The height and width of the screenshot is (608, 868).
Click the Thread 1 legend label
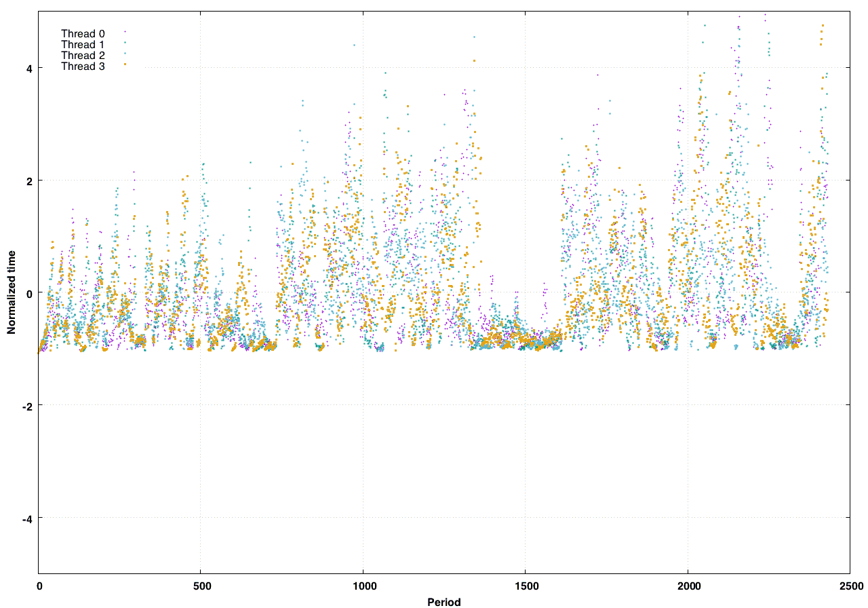pyautogui.click(x=83, y=44)
